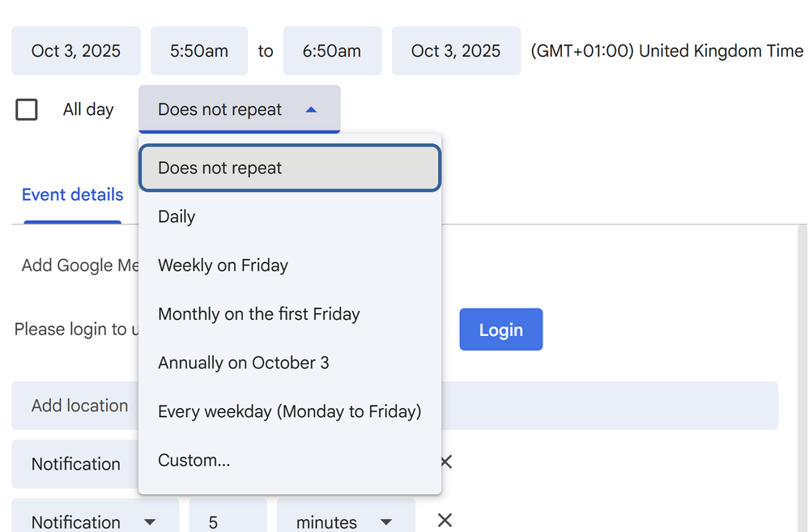Open the minutes unit dropdown
This screenshot has width=809, height=532.
(345, 521)
